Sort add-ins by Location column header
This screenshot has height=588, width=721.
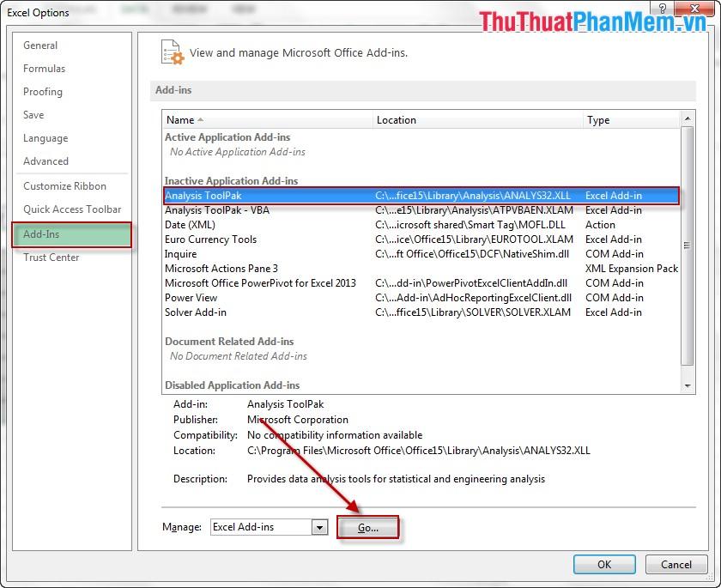[x=477, y=120]
